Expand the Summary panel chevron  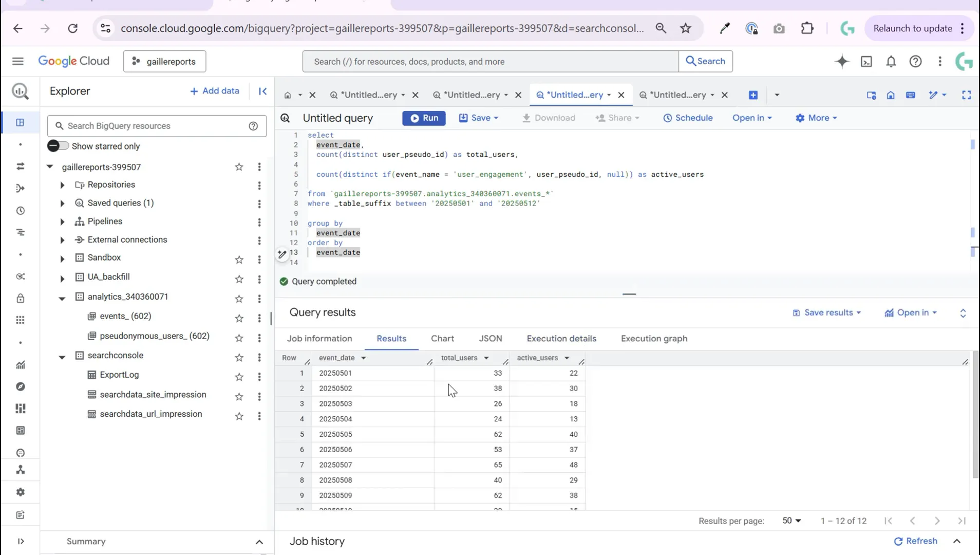coord(259,542)
